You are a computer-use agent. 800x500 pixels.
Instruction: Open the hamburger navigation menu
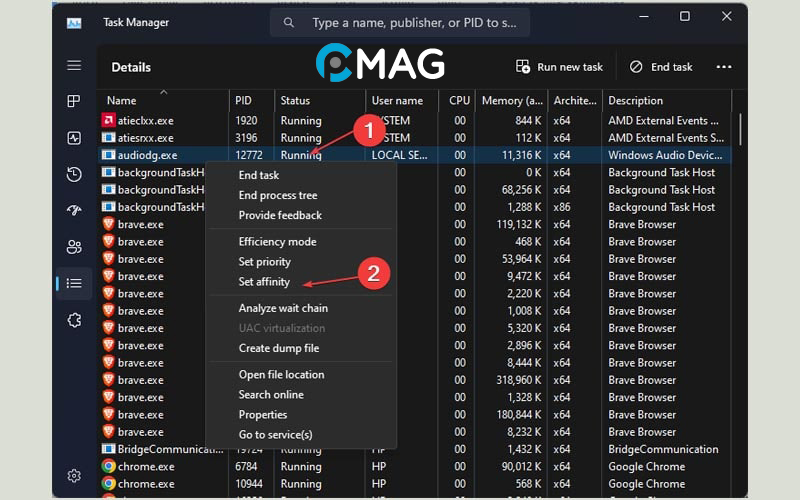74,66
